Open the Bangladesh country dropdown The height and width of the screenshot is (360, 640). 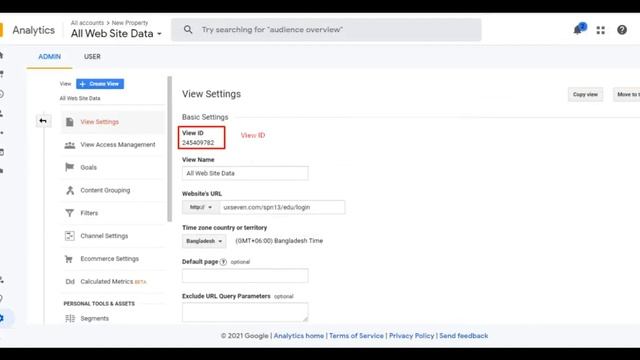[204, 241]
